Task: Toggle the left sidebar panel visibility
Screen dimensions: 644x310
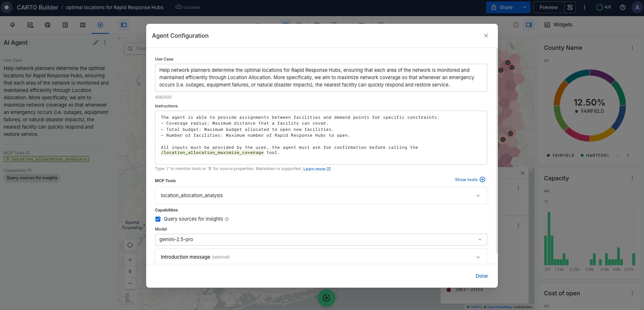Action: pyautogui.click(x=124, y=25)
